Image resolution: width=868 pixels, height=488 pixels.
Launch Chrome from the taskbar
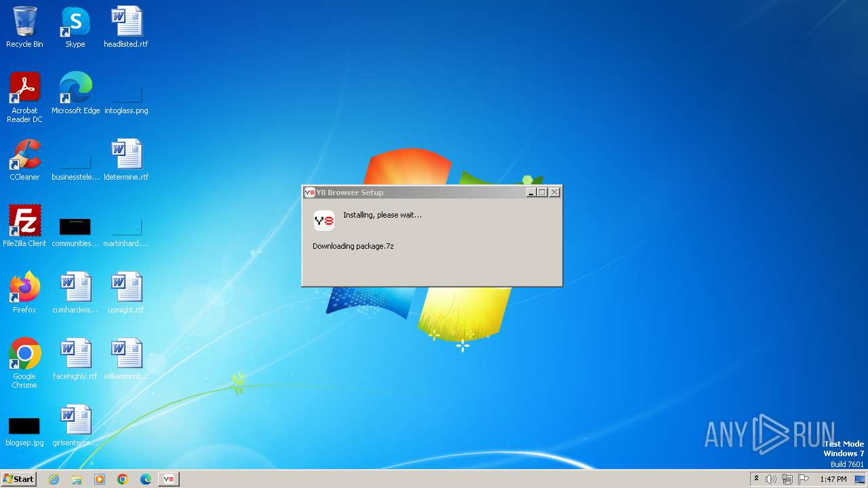(123, 479)
